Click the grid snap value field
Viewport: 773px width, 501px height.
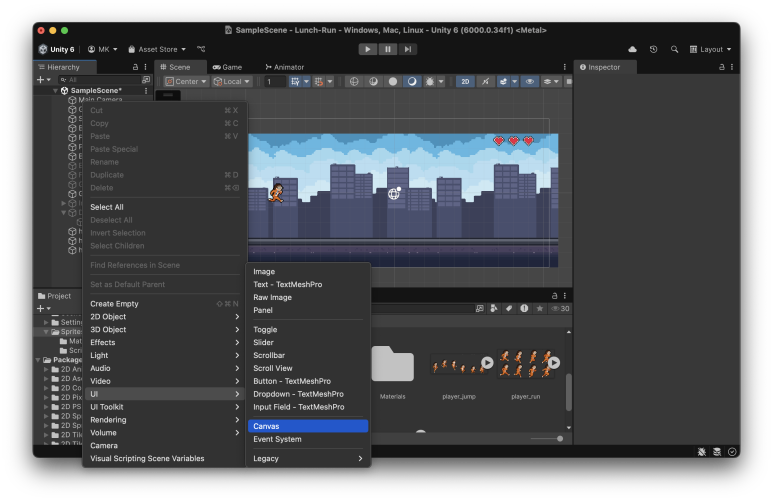point(275,81)
